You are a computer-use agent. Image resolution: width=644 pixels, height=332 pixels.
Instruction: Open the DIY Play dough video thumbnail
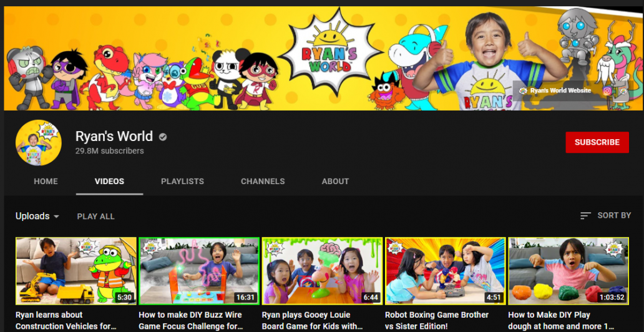click(x=568, y=271)
